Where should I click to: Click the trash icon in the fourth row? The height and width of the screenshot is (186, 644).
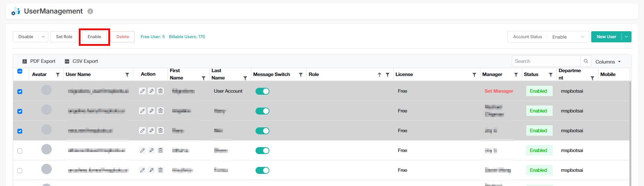click(160, 150)
